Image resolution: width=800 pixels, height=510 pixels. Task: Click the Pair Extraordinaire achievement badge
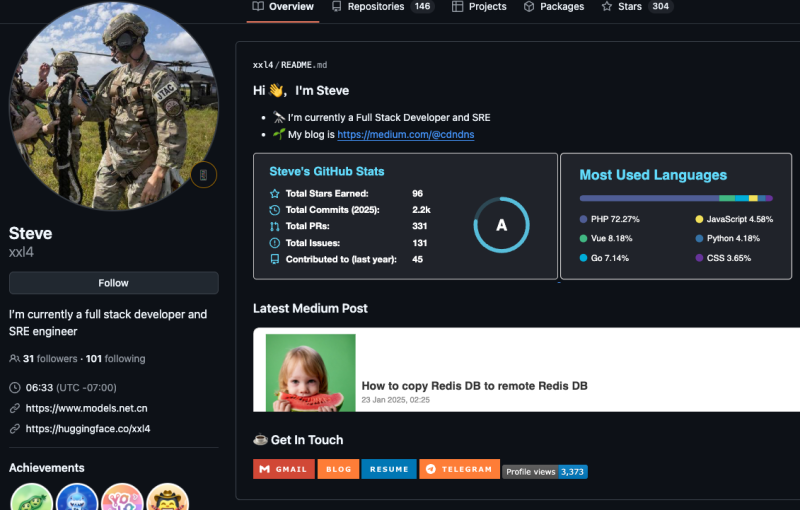coord(32,498)
